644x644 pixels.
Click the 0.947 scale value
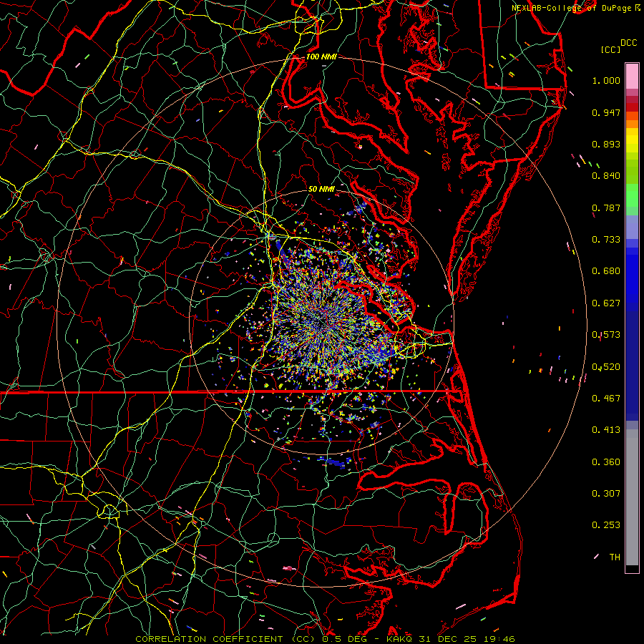[x=606, y=112]
